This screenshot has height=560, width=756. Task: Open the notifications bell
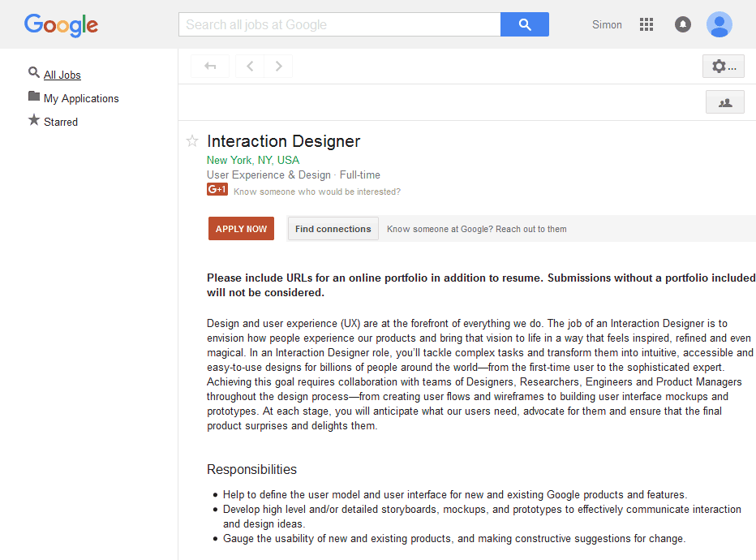click(x=683, y=24)
